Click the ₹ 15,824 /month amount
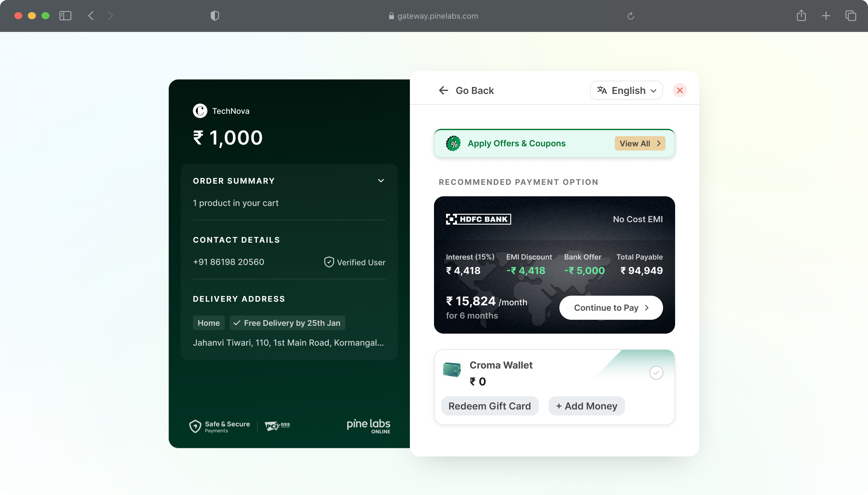 486,301
